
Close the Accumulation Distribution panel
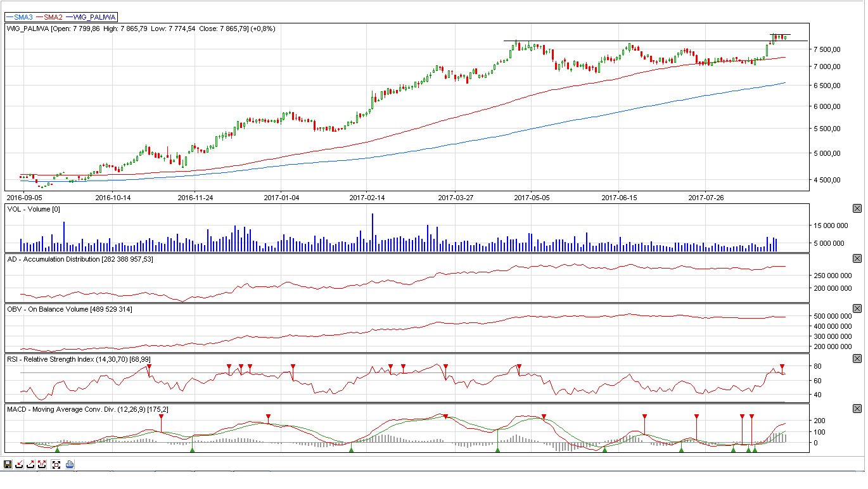[857, 258]
